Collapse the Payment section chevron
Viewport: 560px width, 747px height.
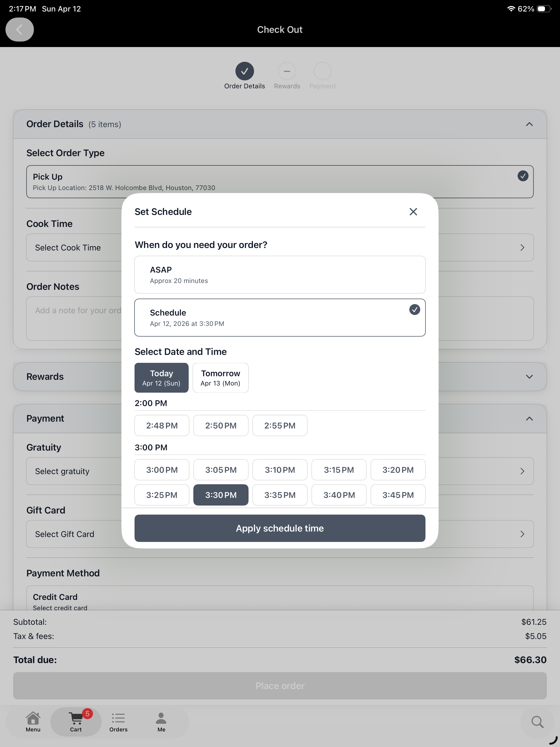529,419
